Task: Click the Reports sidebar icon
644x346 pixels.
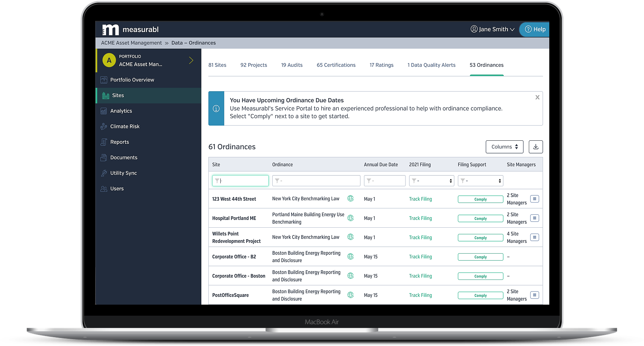Action: [x=104, y=142]
